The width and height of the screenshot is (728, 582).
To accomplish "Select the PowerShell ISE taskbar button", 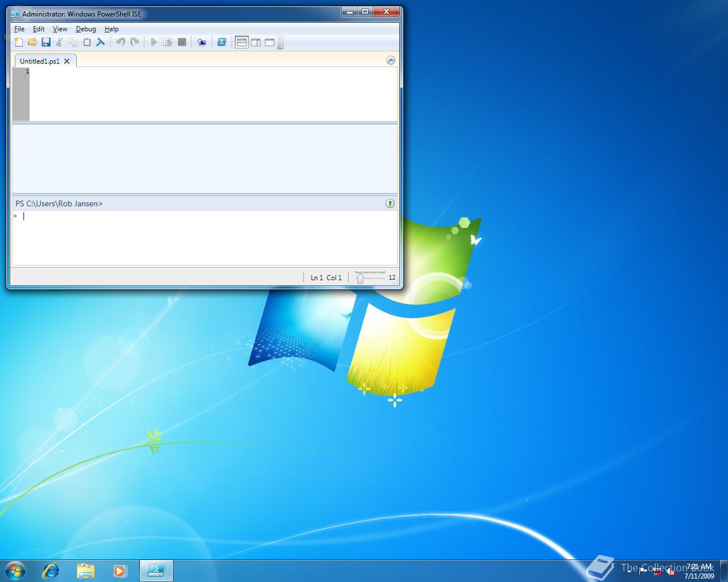I will [156, 571].
